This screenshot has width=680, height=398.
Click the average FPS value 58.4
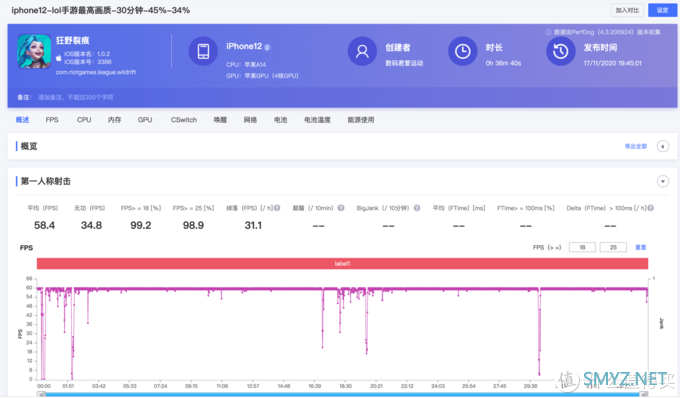click(x=44, y=225)
